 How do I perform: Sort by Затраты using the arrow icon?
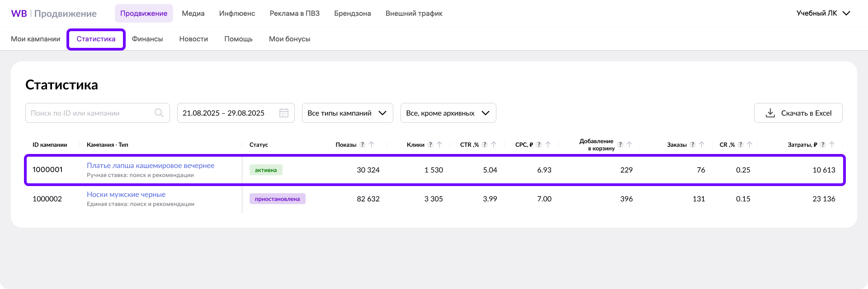[x=832, y=144]
